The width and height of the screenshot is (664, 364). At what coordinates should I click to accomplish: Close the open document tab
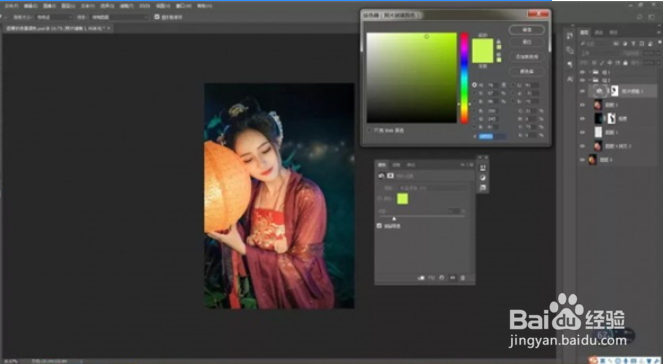click(x=109, y=28)
